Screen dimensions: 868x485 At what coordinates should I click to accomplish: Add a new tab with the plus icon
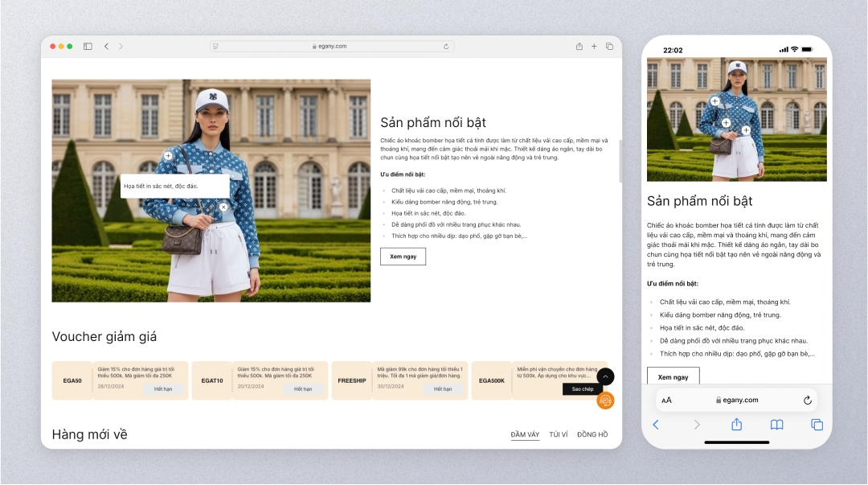point(594,47)
